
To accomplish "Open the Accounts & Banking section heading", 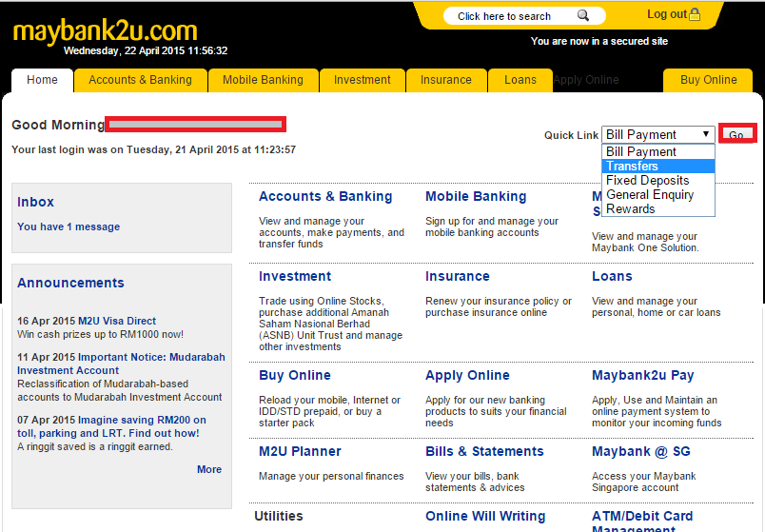I will pos(325,196).
